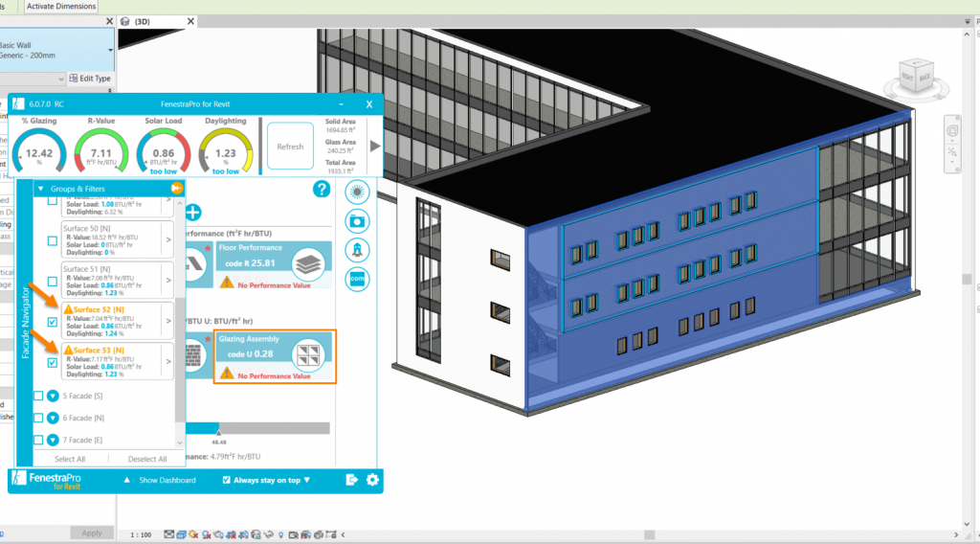The width and height of the screenshot is (980, 544).
Task: Open FenestraPro settings gear
Action: [372, 480]
